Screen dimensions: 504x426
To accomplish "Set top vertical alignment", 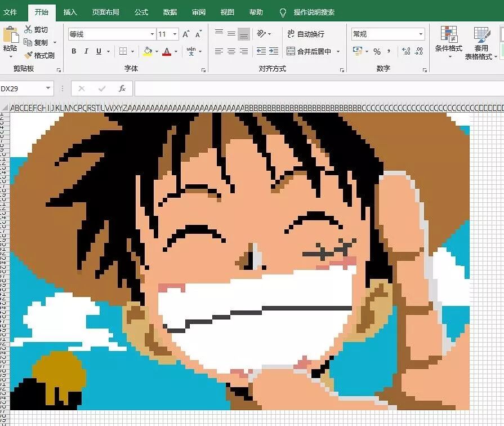I will point(219,32).
